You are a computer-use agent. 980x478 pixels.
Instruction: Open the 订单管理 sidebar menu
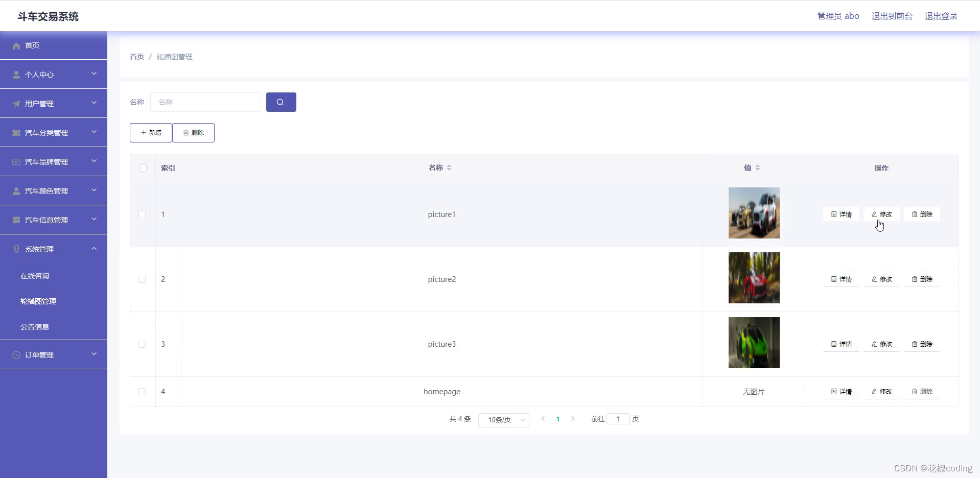tap(54, 355)
